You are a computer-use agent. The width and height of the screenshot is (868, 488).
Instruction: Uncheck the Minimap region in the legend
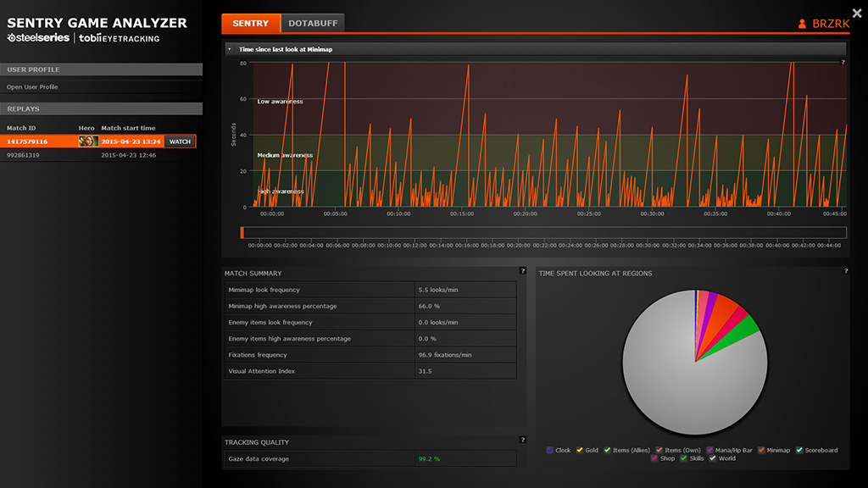coord(761,450)
